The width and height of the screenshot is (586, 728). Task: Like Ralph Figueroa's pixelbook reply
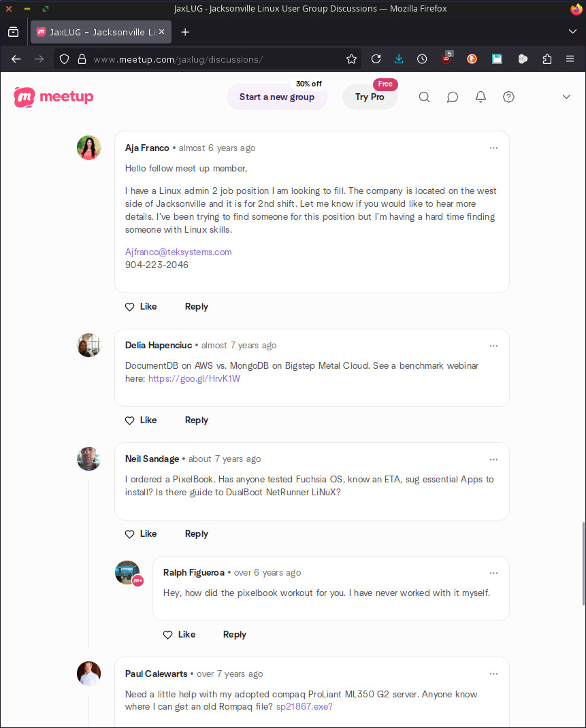(179, 635)
